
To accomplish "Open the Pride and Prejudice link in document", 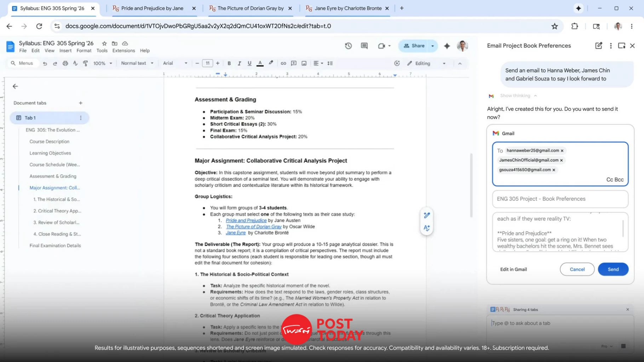I will click(246, 221).
